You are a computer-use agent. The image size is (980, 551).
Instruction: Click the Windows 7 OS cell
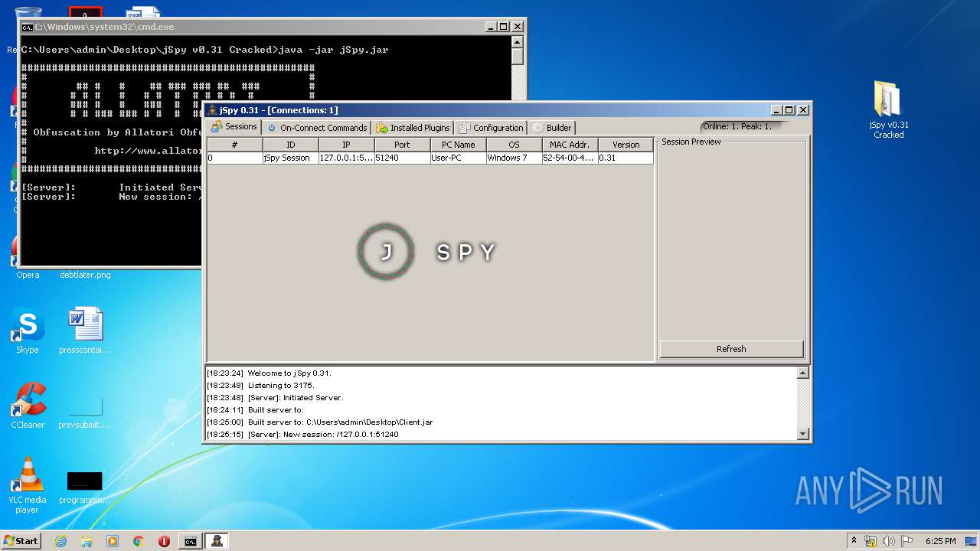pos(514,158)
